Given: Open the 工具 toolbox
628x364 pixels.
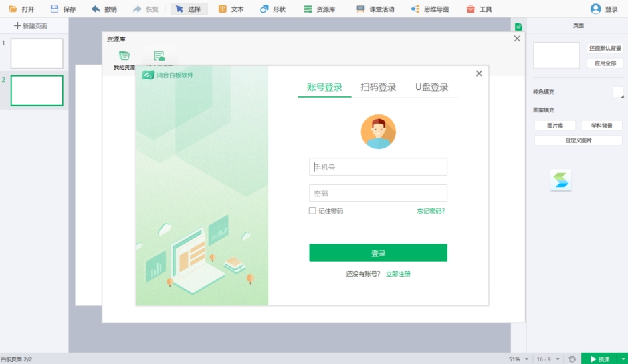Looking at the screenshot, I should pyautogui.click(x=479, y=9).
